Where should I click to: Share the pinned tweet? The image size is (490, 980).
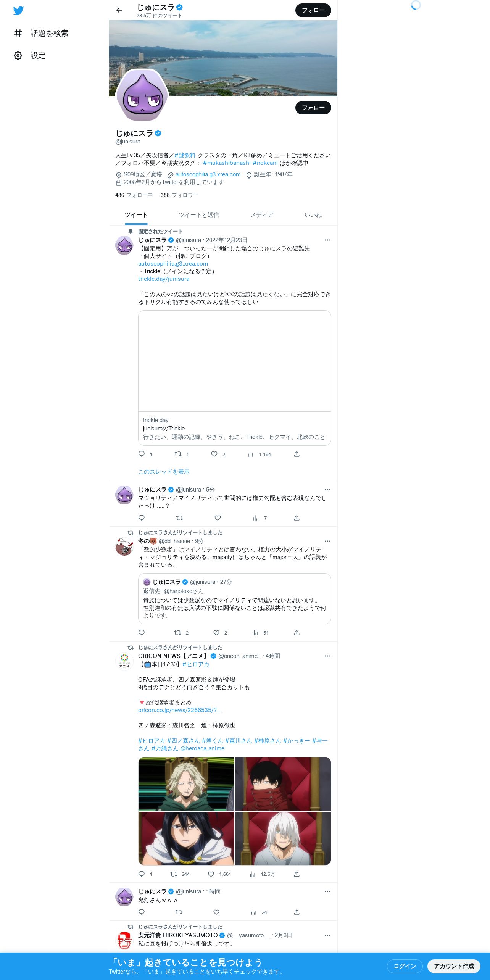[x=297, y=454]
